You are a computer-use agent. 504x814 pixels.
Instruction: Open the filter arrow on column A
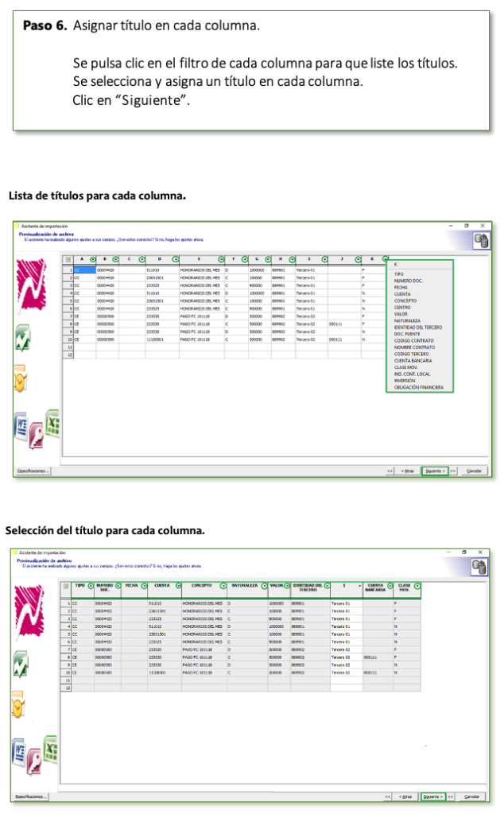pyautogui.click(x=92, y=259)
